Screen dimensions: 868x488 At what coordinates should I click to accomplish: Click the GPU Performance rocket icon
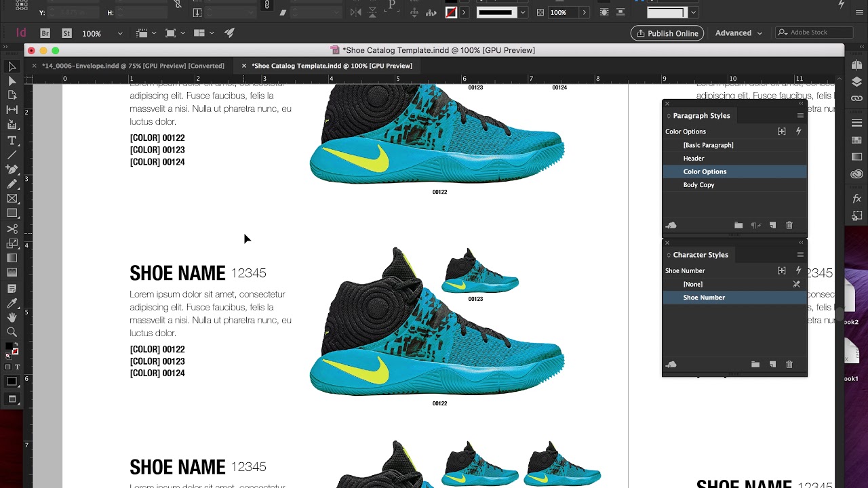click(x=229, y=33)
